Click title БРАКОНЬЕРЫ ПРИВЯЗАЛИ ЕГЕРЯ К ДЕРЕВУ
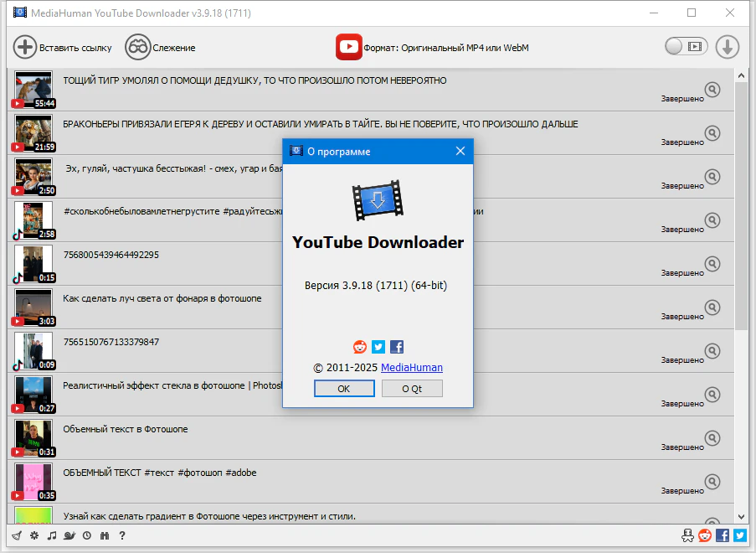Screen dimensions: 756x553 pyautogui.click(x=320, y=124)
